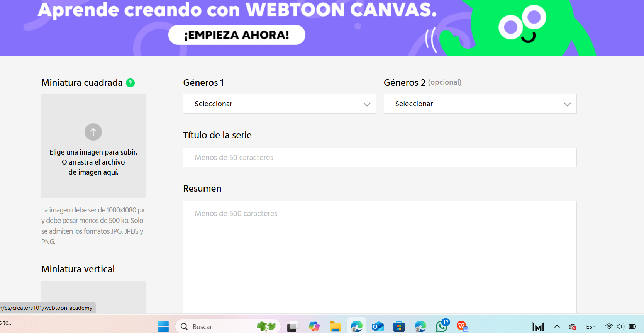Click the volume speaker tray icon
This screenshot has width=644, height=333.
[x=620, y=326]
